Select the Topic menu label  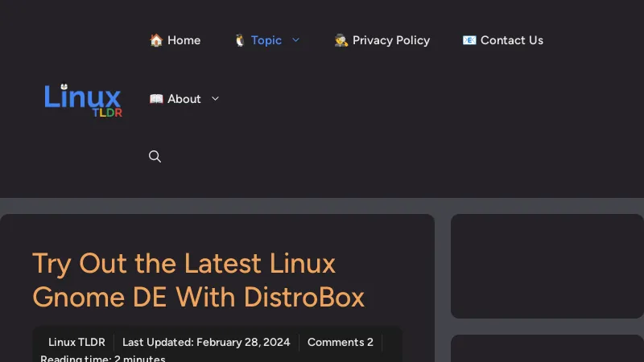click(266, 40)
